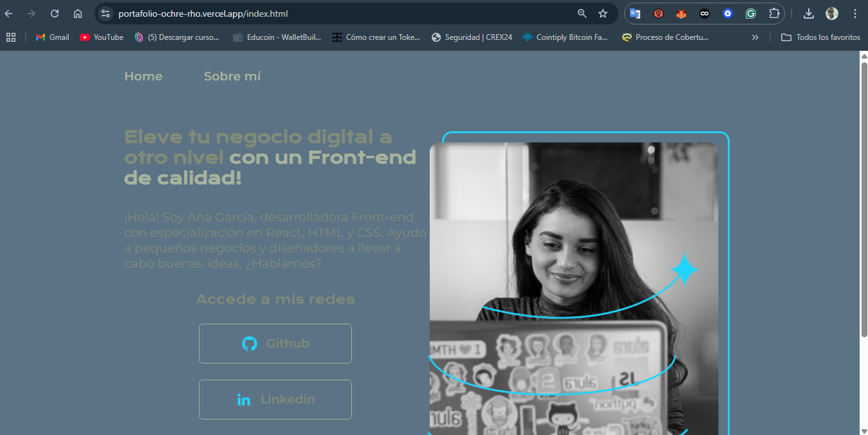Open the Chrome profile avatar
Viewport: 868px width, 435px height.
[832, 14]
